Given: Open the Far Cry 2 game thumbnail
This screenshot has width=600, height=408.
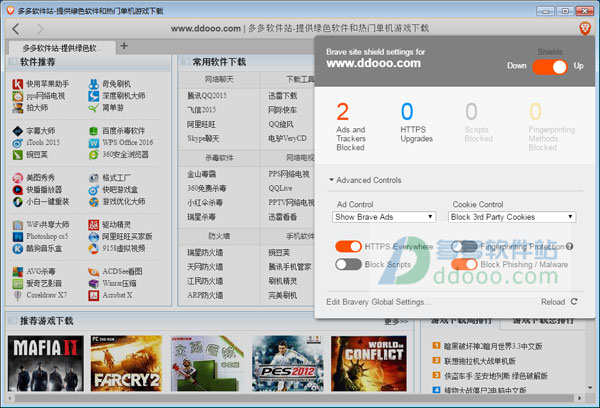Looking at the screenshot, I should tap(126, 363).
